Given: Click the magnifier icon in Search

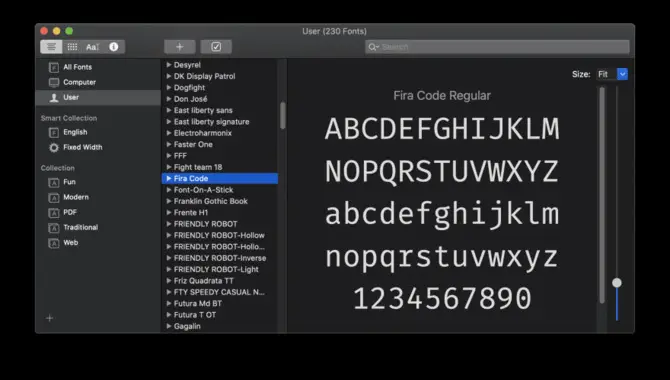Looking at the screenshot, I should tap(373, 47).
